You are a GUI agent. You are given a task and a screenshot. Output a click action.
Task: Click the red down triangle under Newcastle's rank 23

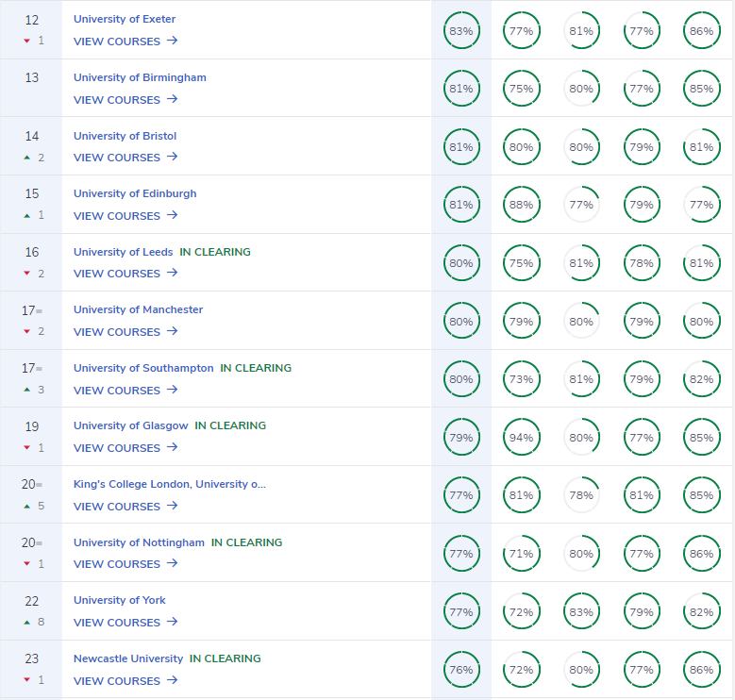tap(27, 680)
